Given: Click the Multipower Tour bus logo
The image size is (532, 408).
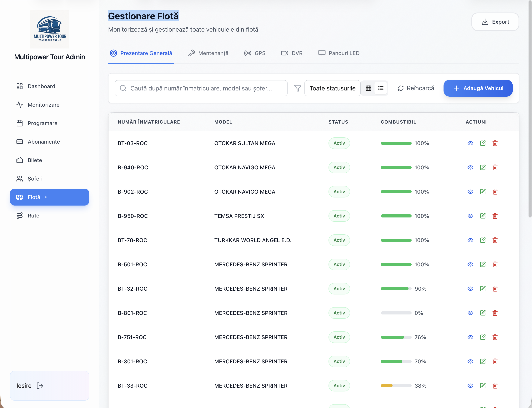Looking at the screenshot, I should [x=50, y=29].
